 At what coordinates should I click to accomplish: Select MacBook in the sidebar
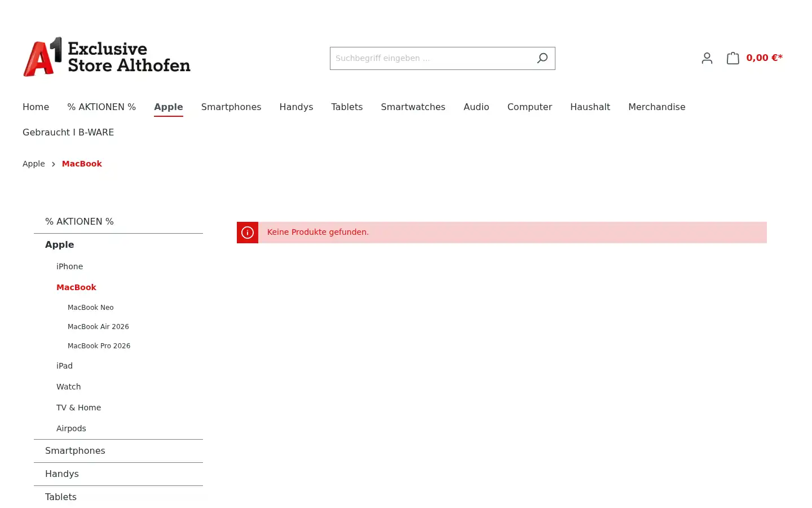point(76,287)
